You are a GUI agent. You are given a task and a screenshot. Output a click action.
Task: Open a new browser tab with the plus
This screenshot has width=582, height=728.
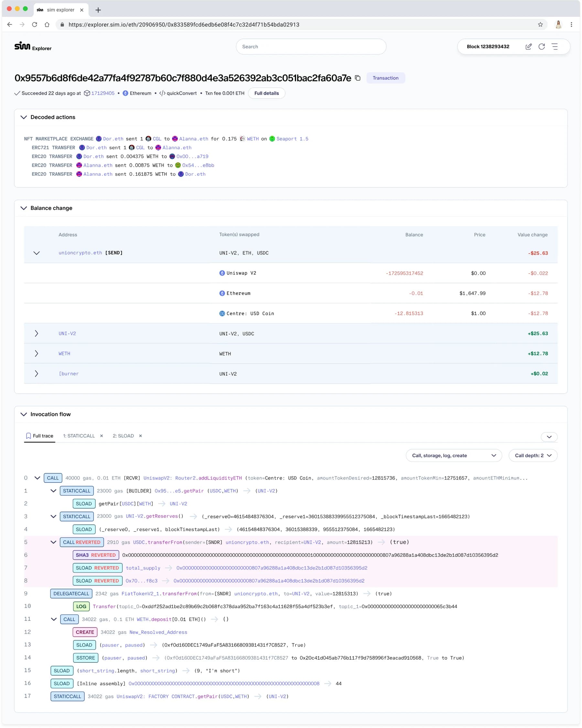(98, 10)
